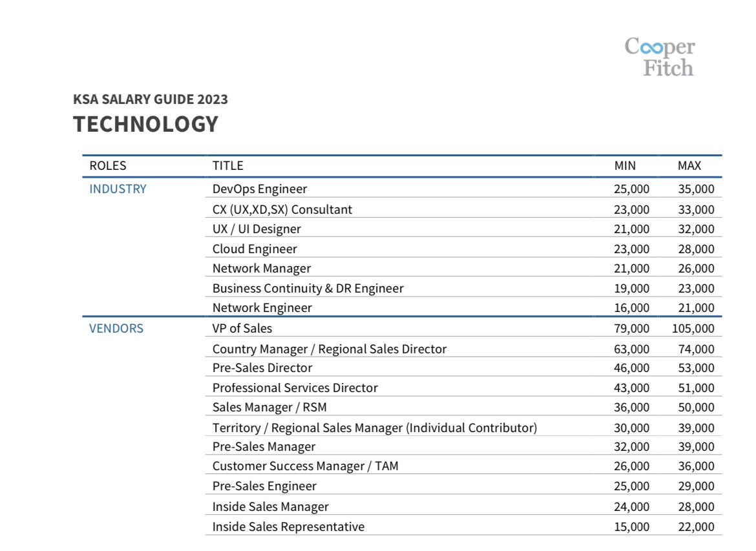756x551 pixels.
Task: Select the 'Sales Manager / RSM' title
Action: 269,408
